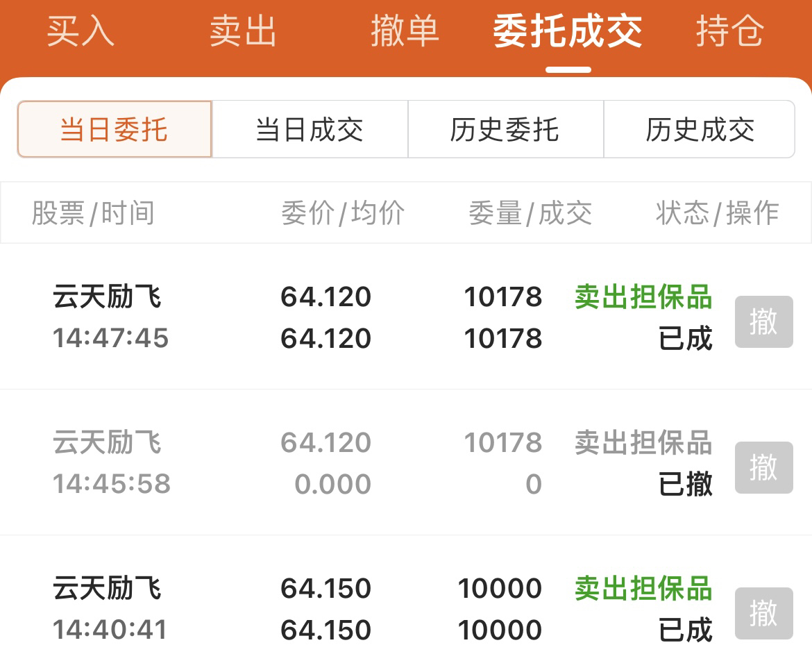Screen dimensions: 812x661
Task: Click the 14:40:41 timestamp
Action: pyautogui.click(x=110, y=629)
